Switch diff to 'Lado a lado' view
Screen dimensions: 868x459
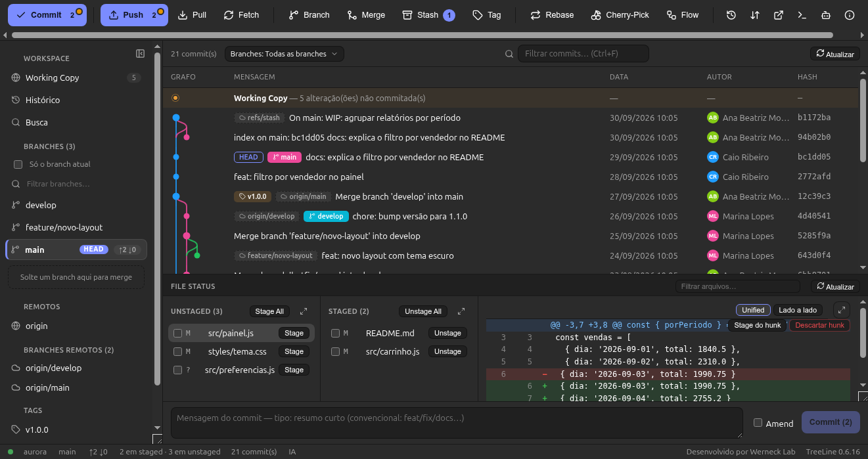[x=798, y=310]
